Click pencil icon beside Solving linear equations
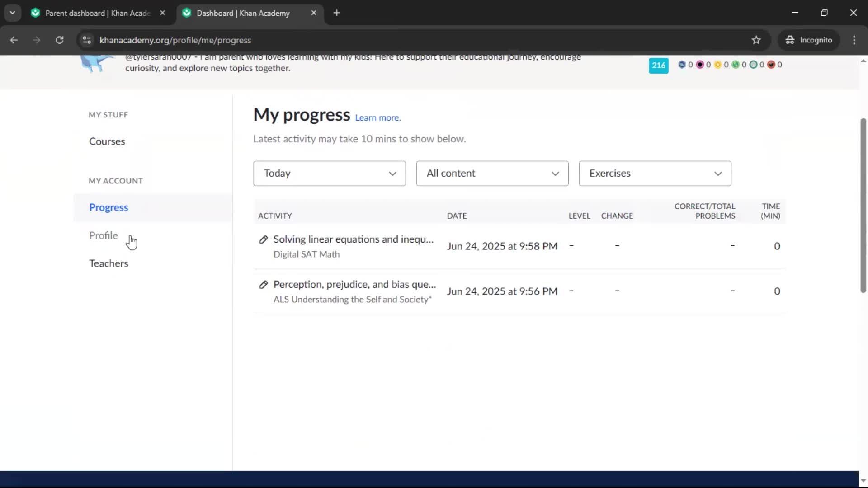This screenshot has width=868, height=488. 263,239
